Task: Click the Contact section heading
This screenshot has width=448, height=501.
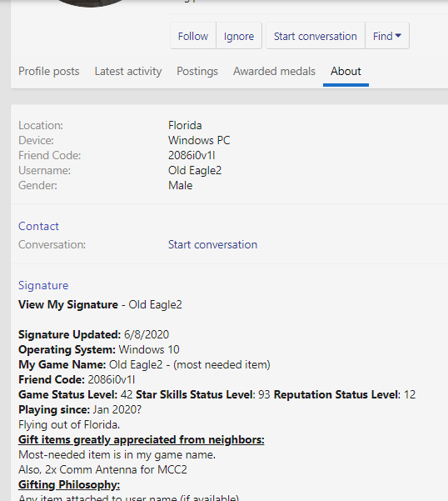Action: pos(38,226)
